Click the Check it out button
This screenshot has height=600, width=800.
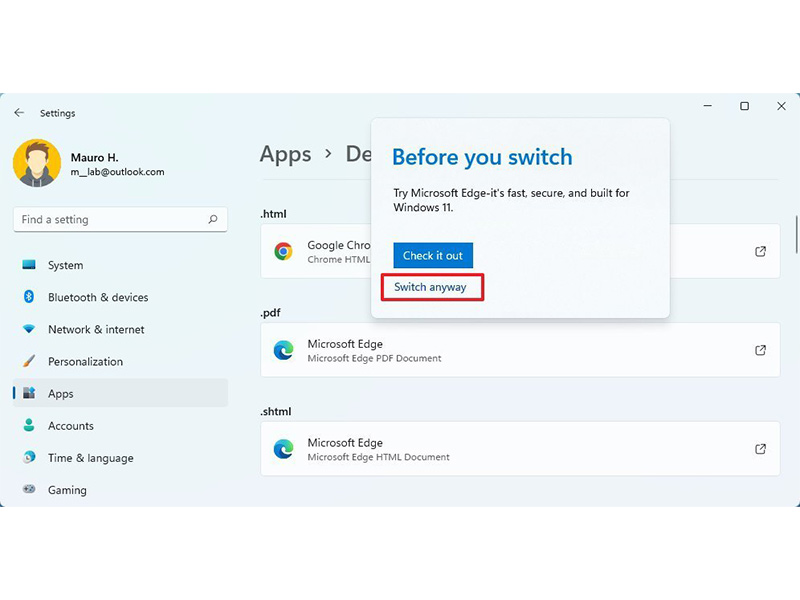433,255
